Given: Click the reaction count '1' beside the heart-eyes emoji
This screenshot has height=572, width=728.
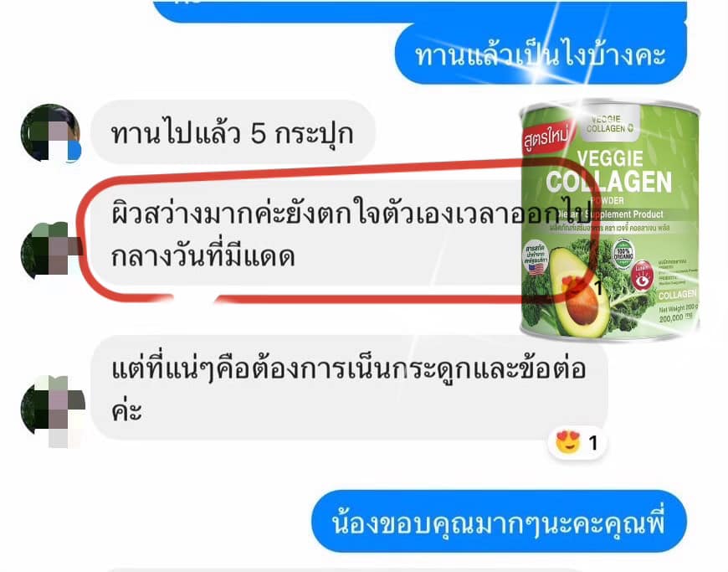Looking at the screenshot, I should tap(593, 443).
